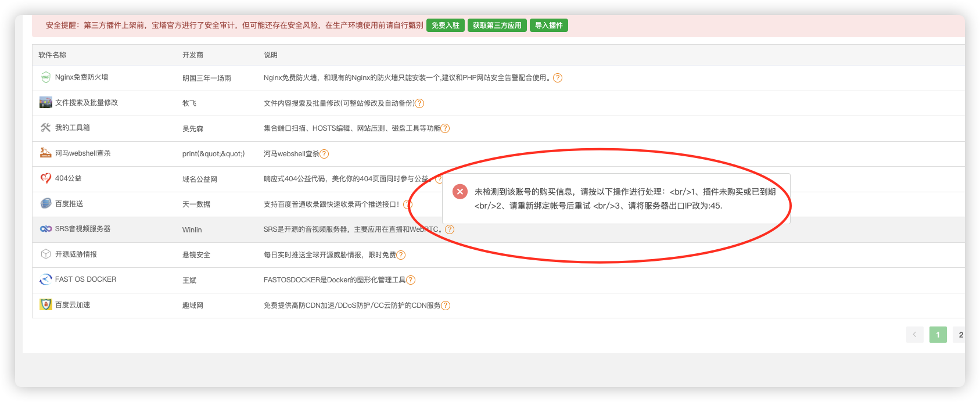Go to page 2 in pagination

click(960, 335)
